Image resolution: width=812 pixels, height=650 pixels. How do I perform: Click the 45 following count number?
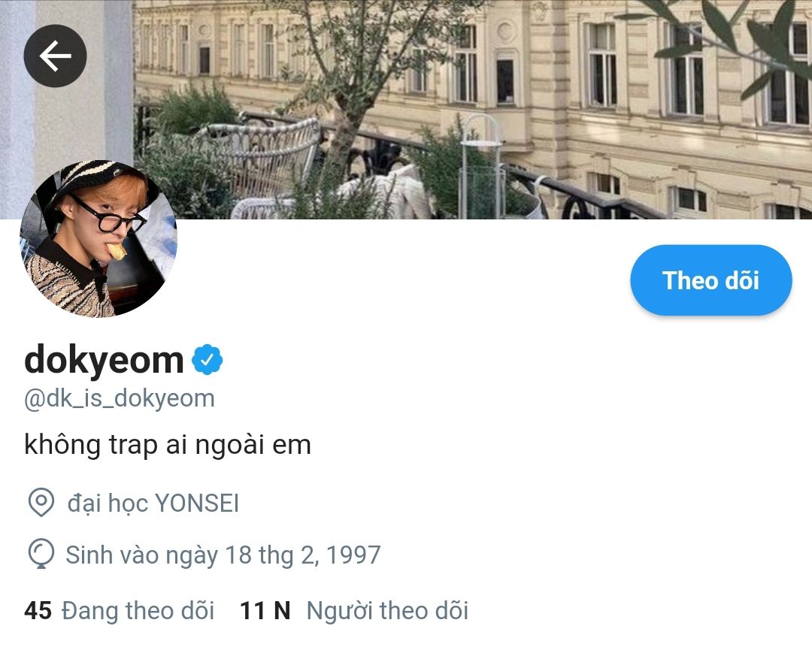(x=38, y=611)
